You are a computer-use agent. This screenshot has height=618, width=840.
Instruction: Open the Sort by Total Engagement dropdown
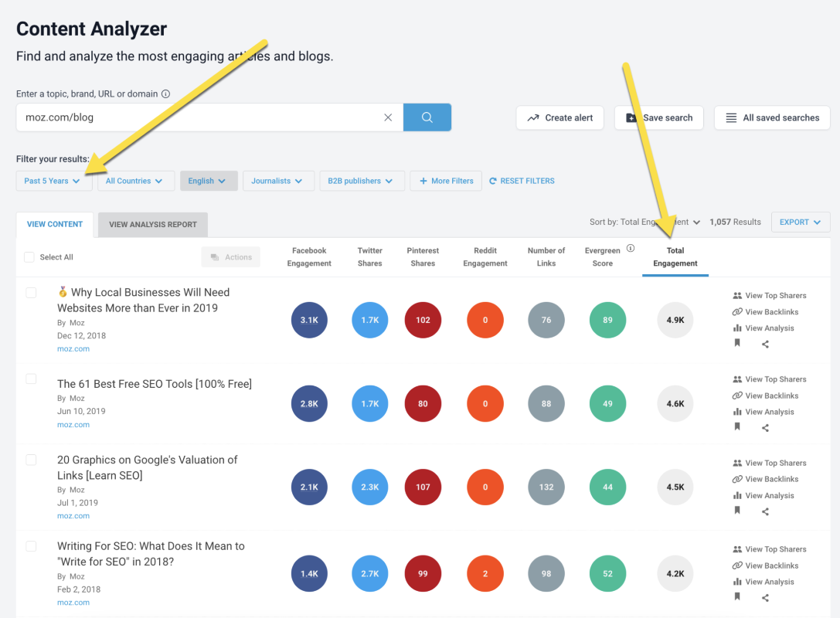(644, 222)
